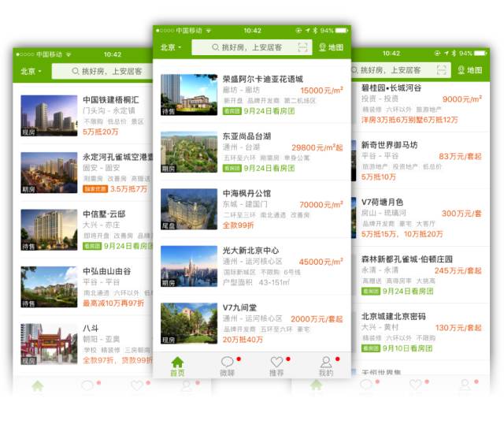Select the 中海枫丹公馆 title text
Image resolution: width=504 pixels, height=428 pixels.
[246, 193]
